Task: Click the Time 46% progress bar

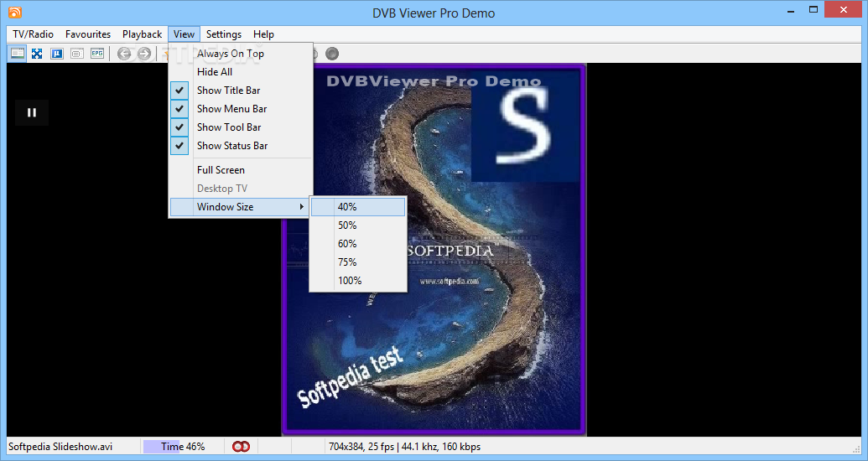Action: (x=183, y=446)
